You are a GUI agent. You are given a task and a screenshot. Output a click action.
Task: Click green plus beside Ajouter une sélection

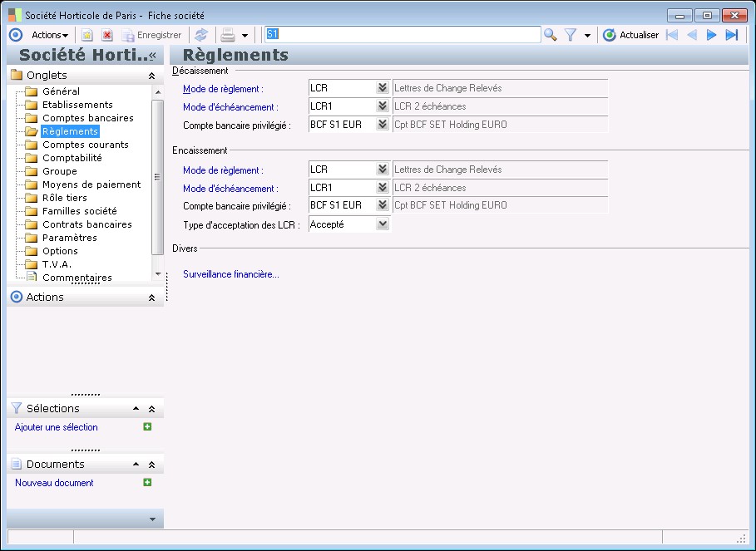pos(147,426)
